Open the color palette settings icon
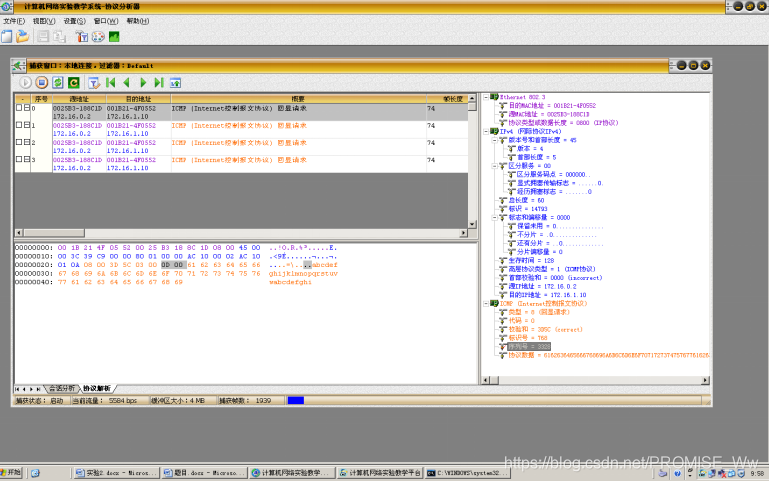This screenshot has width=769, height=482. (x=98, y=36)
